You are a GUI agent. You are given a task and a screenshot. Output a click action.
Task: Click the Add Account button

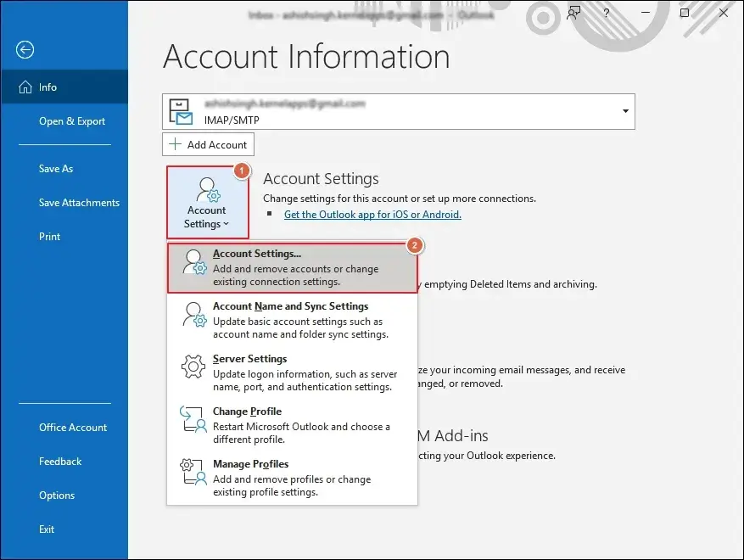click(208, 144)
